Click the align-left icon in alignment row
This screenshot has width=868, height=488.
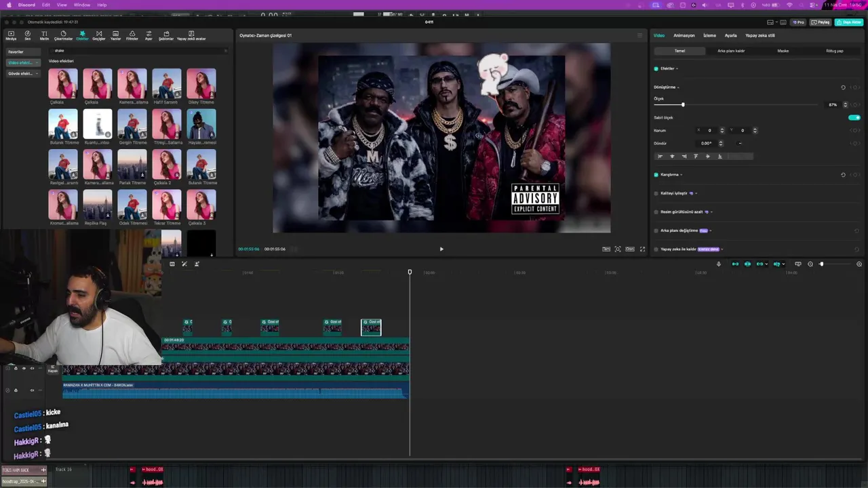tap(660, 157)
